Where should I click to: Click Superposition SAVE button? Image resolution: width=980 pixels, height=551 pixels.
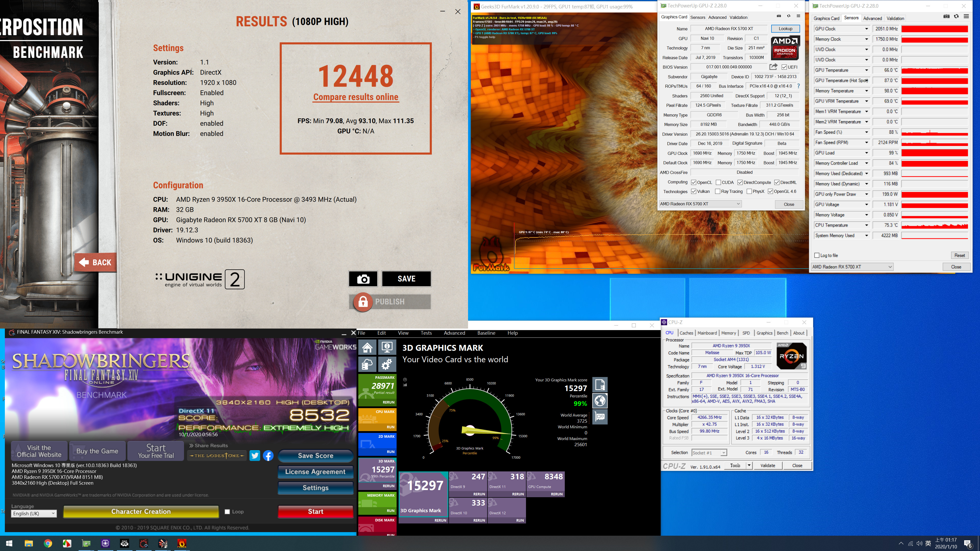point(406,279)
